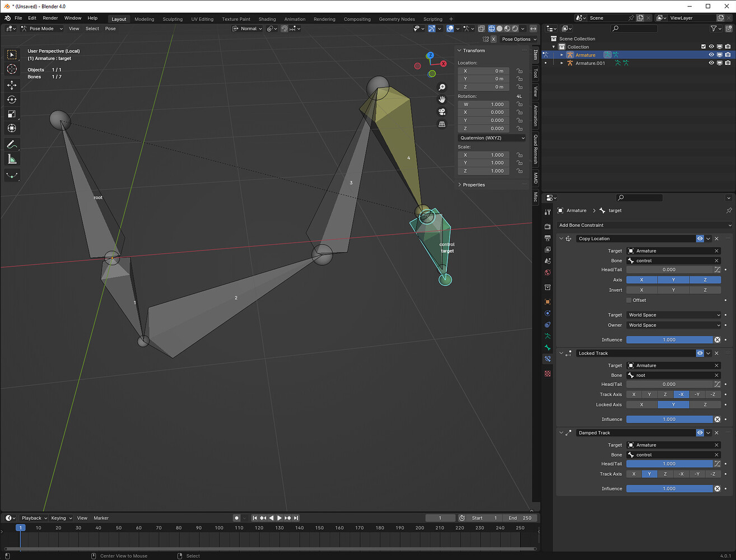
Task: Clear the root bone field in Locked Track
Action: [716, 375]
